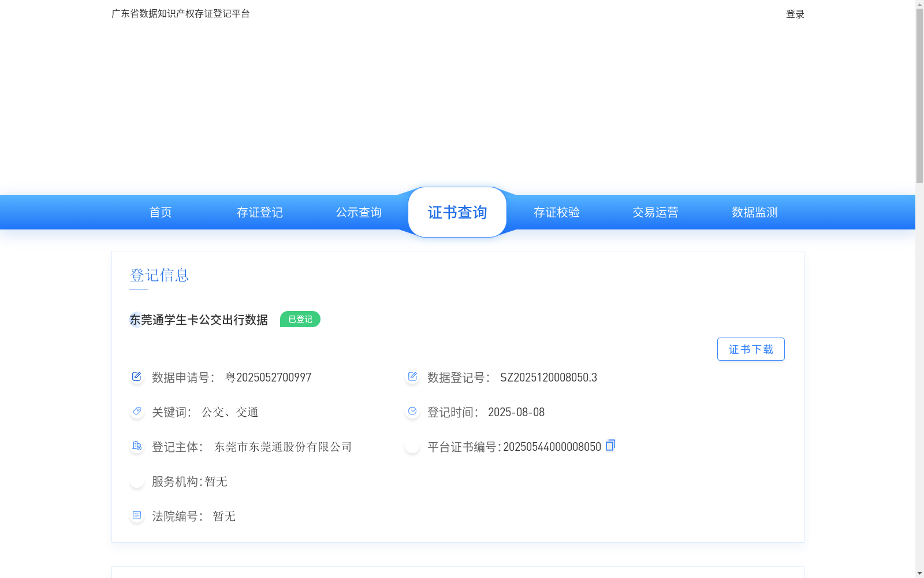Click the 服务机构 value 暂无
The height and width of the screenshot is (578, 924).
[x=216, y=481]
